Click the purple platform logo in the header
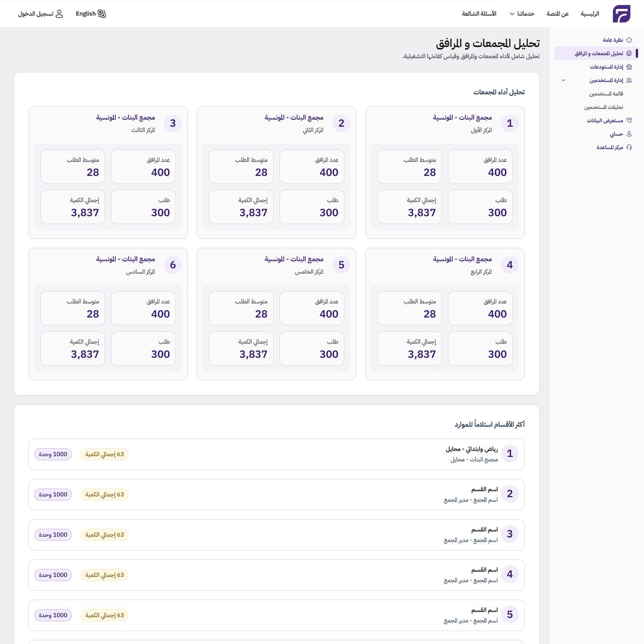644x644 pixels. (621, 14)
